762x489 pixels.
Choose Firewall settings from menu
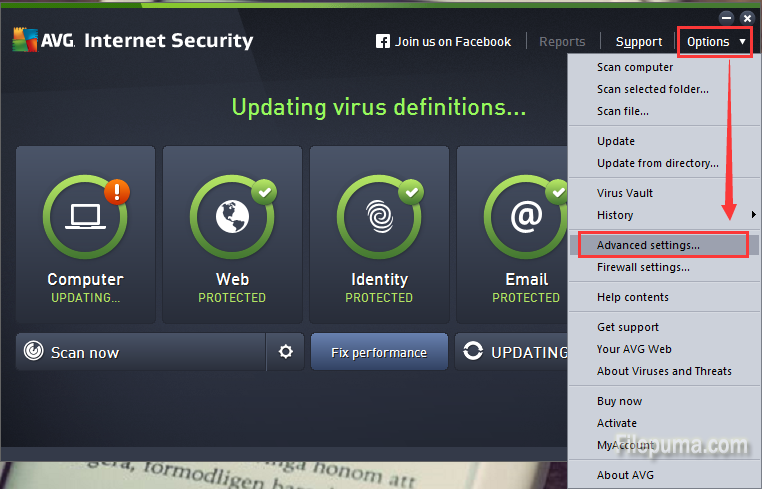(643, 267)
